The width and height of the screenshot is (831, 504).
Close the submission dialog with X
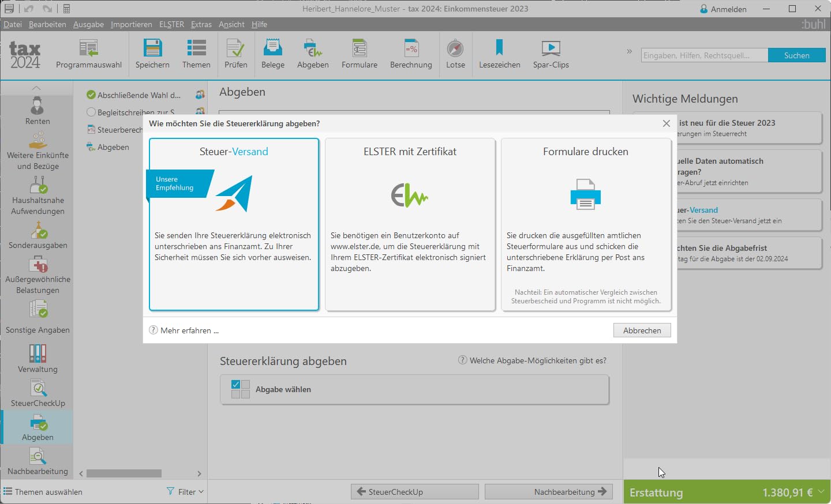pos(667,123)
